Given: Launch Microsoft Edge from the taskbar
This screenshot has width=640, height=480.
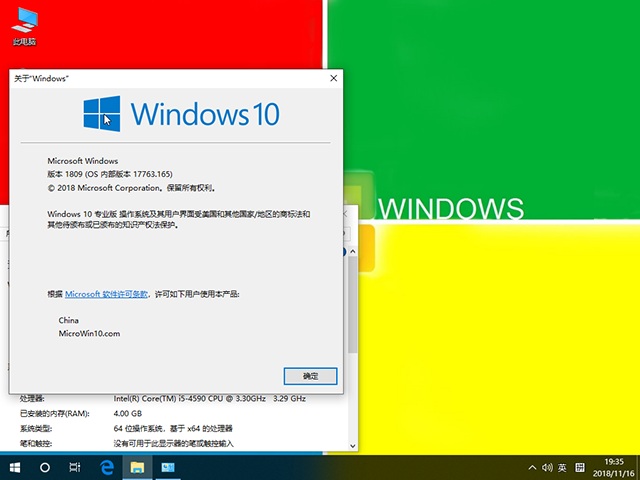Looking at the screenshot, I should (107, 467).
